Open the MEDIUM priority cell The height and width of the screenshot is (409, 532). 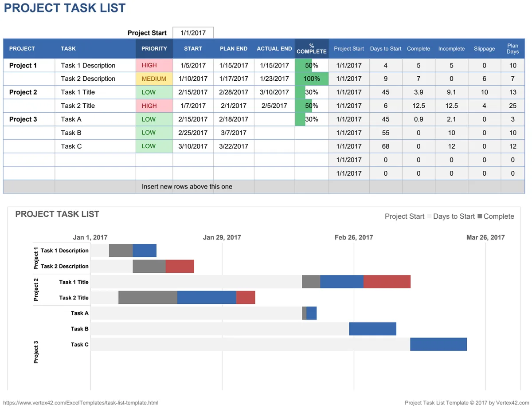[x=154, y=79]
